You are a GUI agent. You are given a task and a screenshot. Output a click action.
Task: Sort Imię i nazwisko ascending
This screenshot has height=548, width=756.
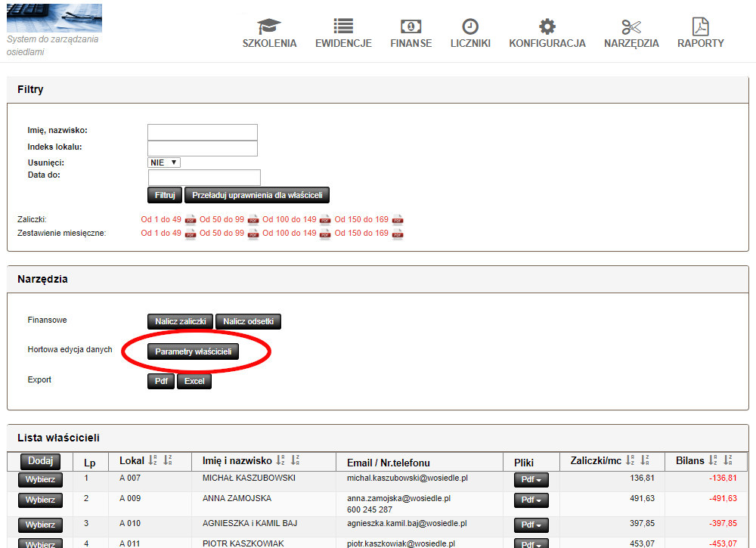pos(280,460)
